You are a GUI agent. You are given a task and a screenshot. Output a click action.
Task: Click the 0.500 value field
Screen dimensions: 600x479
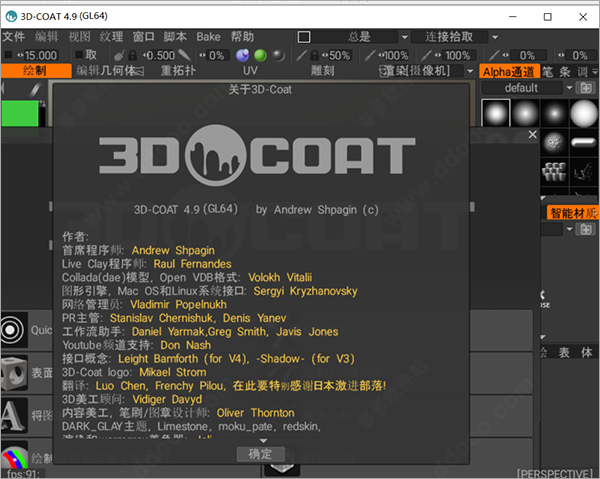[161, 55]
